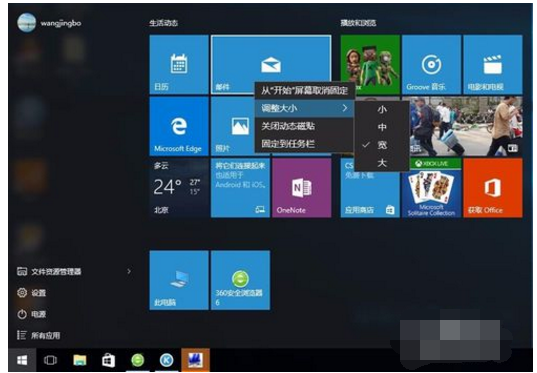Choose the checked 宽 size option

point(382,145)
